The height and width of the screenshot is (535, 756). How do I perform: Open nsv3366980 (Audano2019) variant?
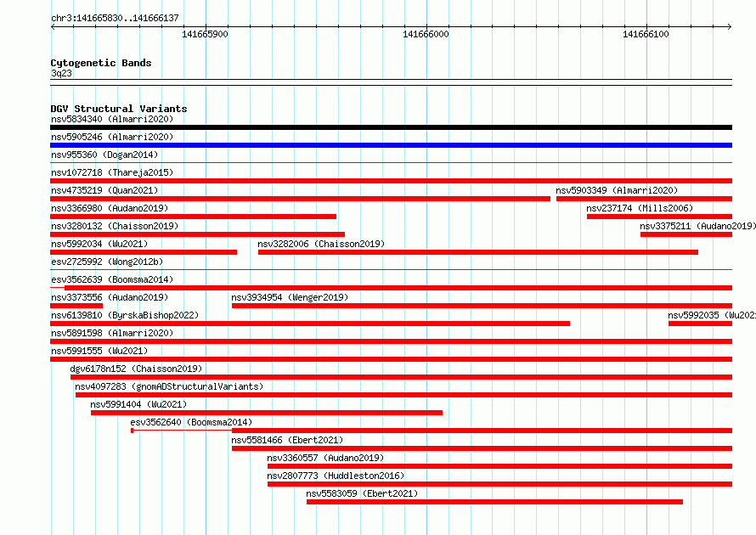coord(110,208)
